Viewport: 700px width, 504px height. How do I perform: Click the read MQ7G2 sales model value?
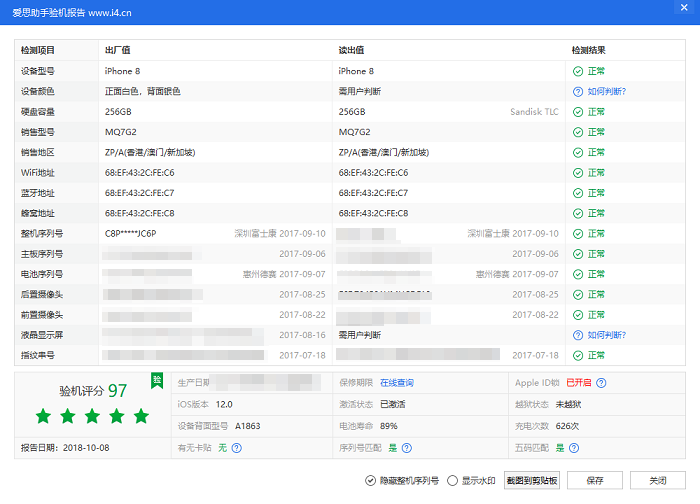(354, 132)
